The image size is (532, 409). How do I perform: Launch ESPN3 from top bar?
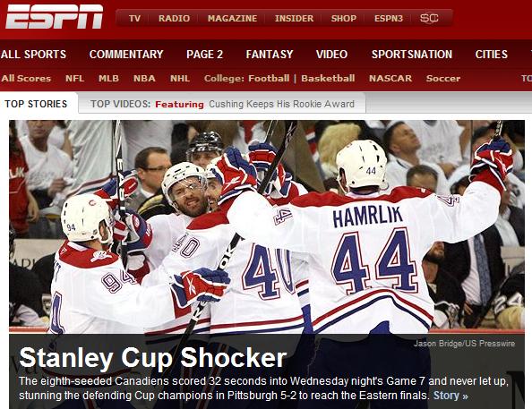[389, 18]
